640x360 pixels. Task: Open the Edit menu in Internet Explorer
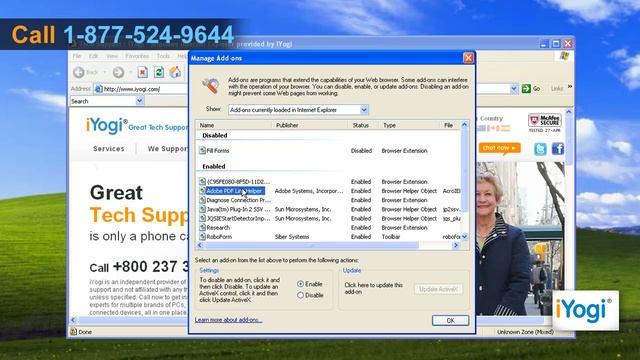93,56
